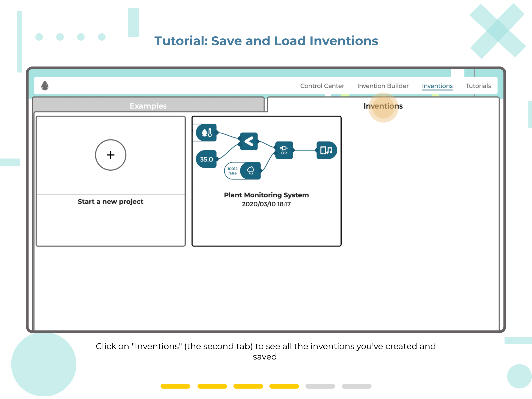This screenshot has width=532, height=399.
Task: Click the OR logic gate node
Action: pos(284,150)
